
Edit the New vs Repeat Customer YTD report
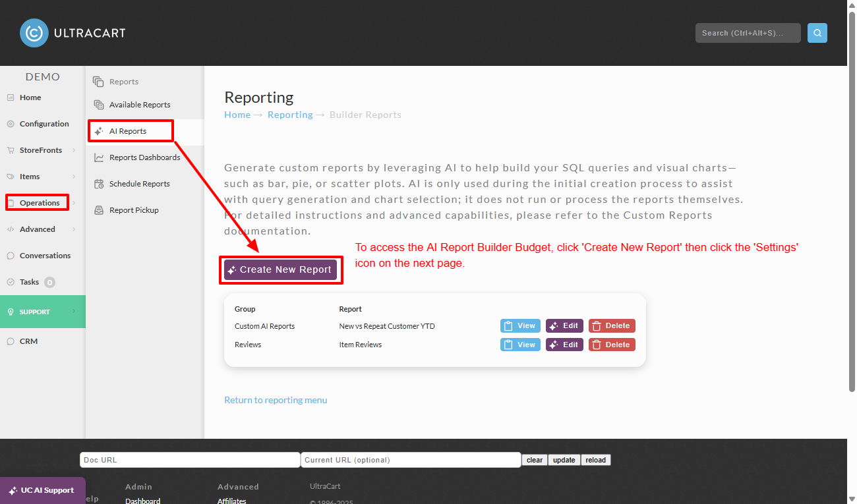(564, 326)
